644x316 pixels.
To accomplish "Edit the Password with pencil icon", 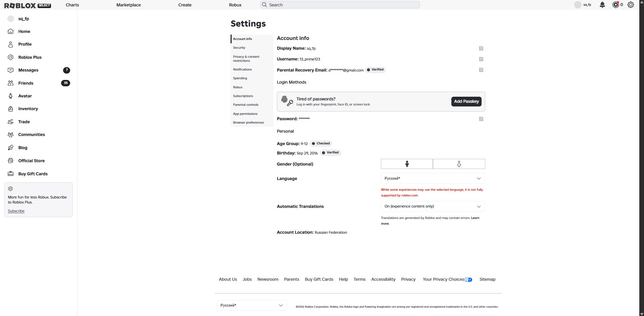I will [x=481, y=119].
